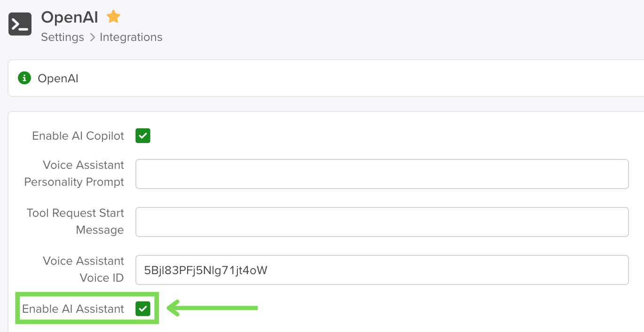The image size is (644, 332).
Task: Click the green info icon beside OpenAI
Action: (24, 78)
